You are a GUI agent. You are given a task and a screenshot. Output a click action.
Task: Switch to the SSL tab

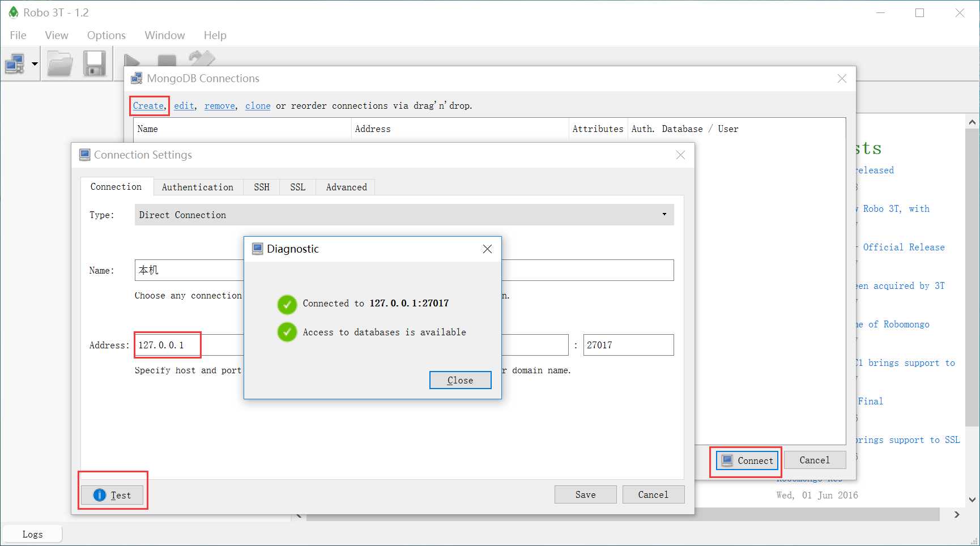(x=298, y=187)
